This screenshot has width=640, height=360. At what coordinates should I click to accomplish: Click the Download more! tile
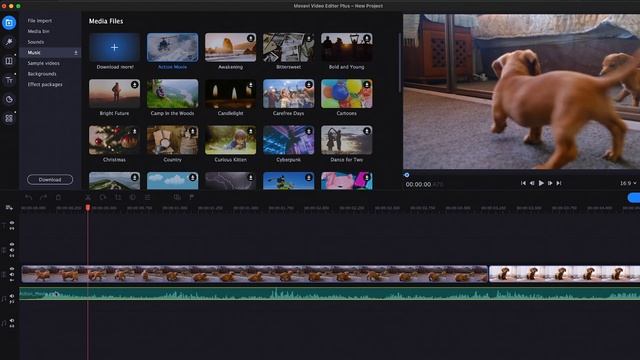pyautogui.click(x=114, y=48)
